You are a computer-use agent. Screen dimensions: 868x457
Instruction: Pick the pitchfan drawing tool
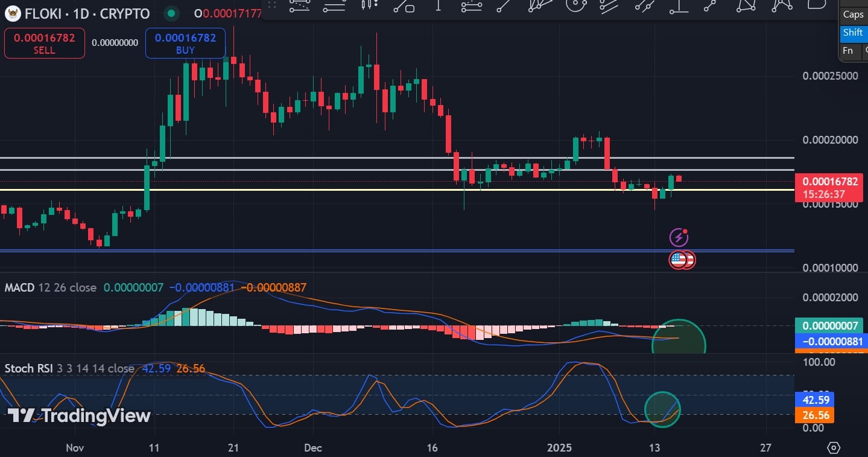click(x=540, y=5)
